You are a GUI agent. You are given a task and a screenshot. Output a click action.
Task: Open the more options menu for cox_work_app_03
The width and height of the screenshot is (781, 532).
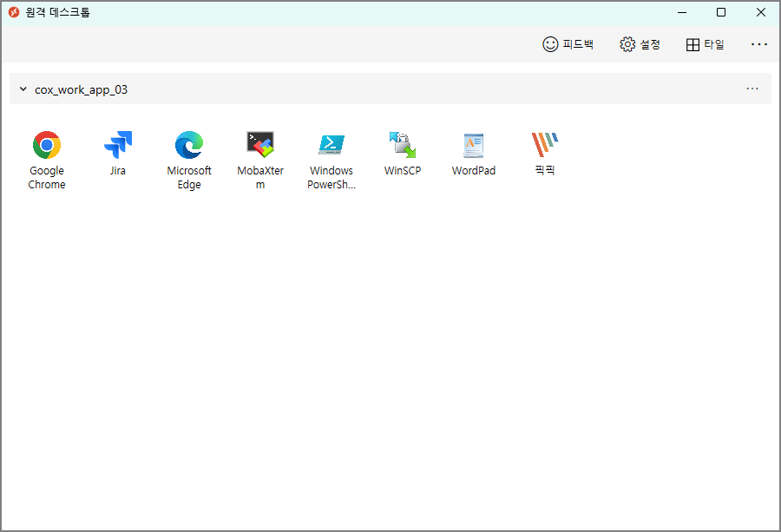(x=752, y=89)
